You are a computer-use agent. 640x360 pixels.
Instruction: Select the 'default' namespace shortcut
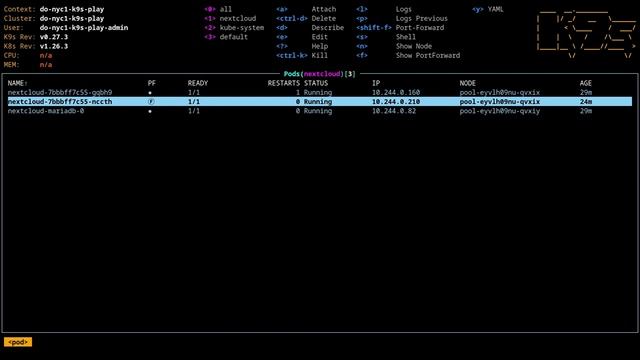pyautogui.click(x=226, y=37)
